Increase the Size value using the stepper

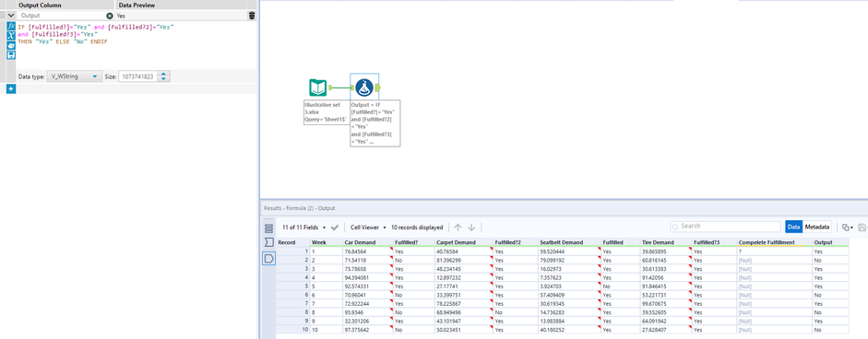[x=163, y=74]
